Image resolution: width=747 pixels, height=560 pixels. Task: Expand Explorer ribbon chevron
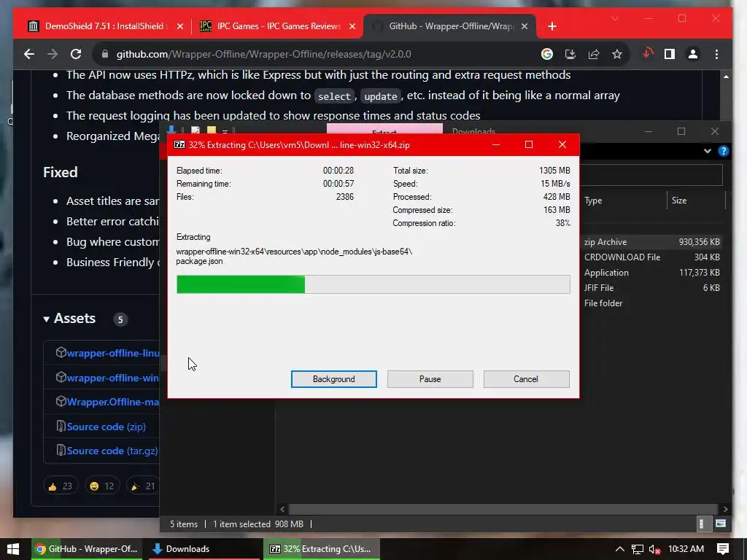point(708,151)
